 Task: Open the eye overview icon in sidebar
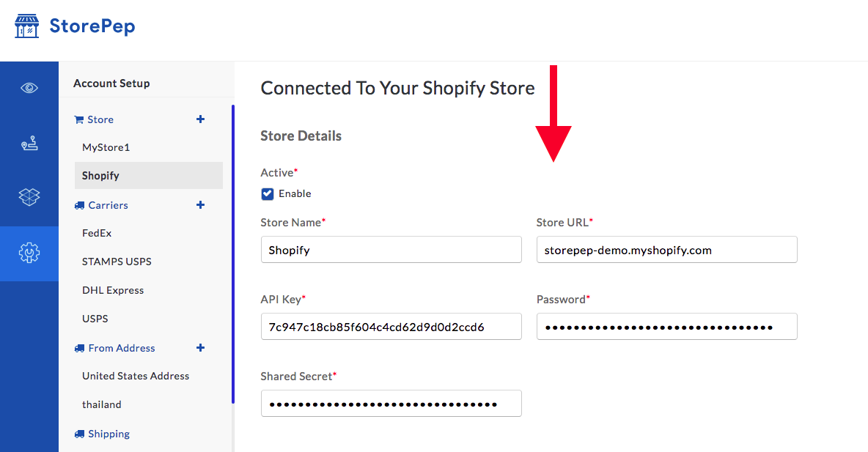pyautogui.click(x=29, y=88)
